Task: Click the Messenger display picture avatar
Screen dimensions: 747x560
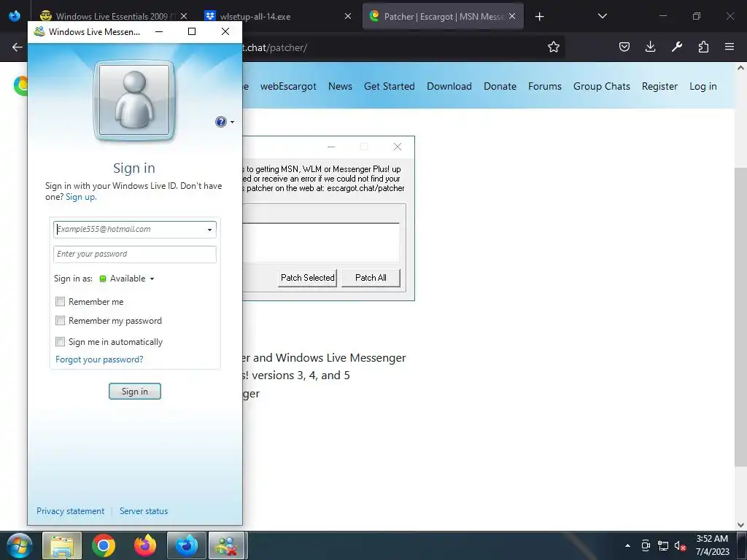Action: point(134,100)
